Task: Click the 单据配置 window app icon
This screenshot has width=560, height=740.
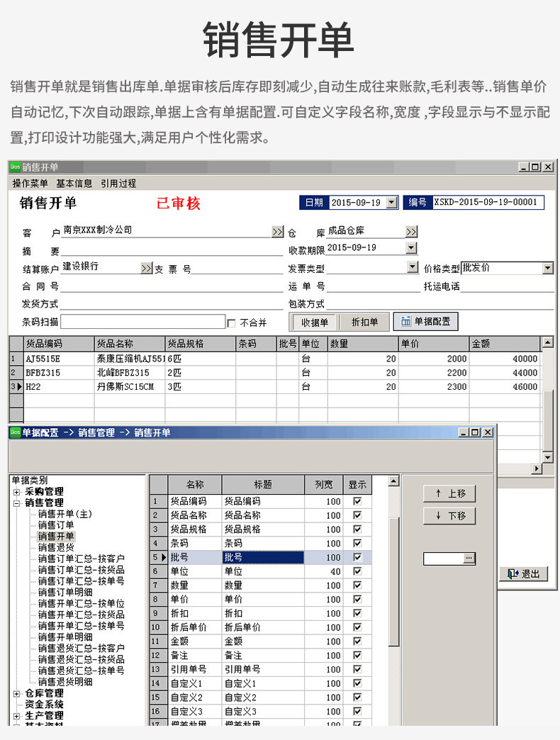Action: click(16, 432)
